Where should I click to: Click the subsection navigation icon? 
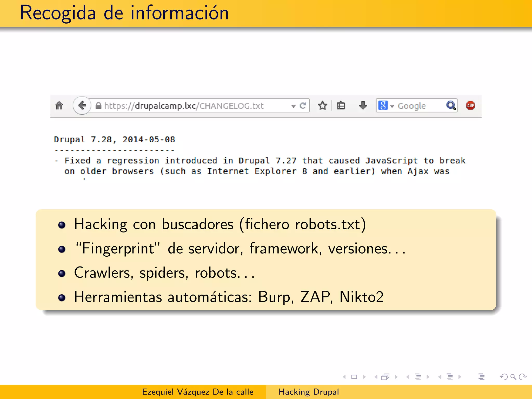tap(418, 377)
